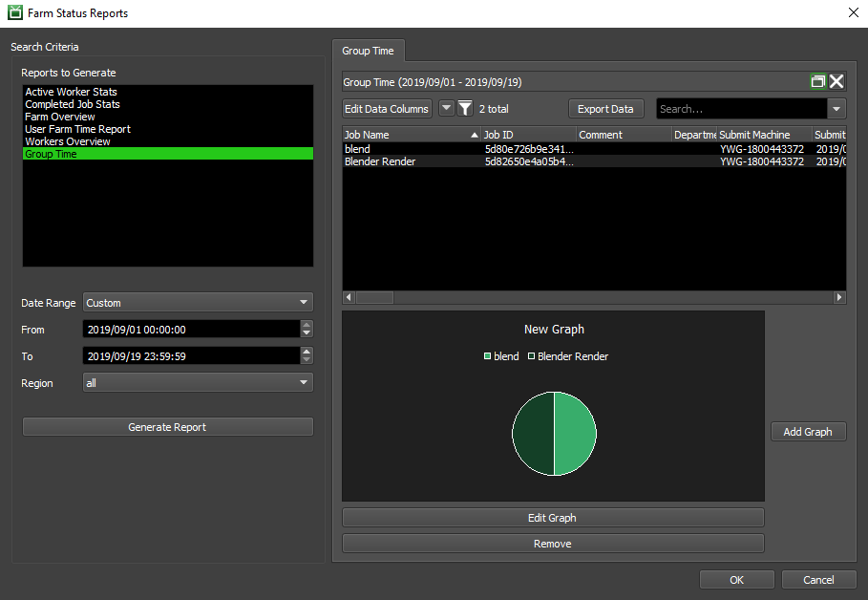Screen dimensions: 868x600
Task: Click the From date field
Action: (191, 329)
